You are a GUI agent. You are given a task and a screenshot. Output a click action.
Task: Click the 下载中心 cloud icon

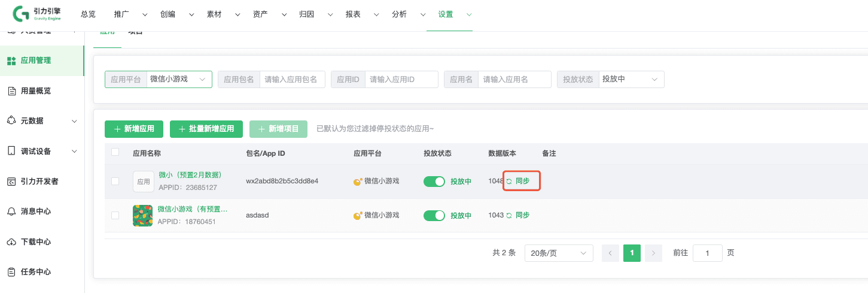[x=11, y=242]
